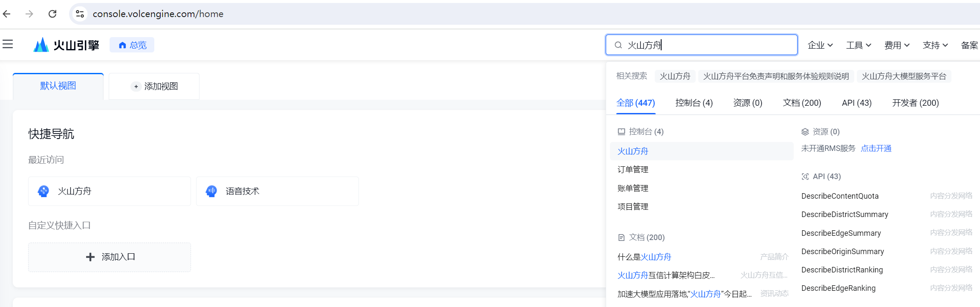Screen dimensions: 980x307
Task: Click the 语音技术 shortcut icon
Action: (211, 191)
